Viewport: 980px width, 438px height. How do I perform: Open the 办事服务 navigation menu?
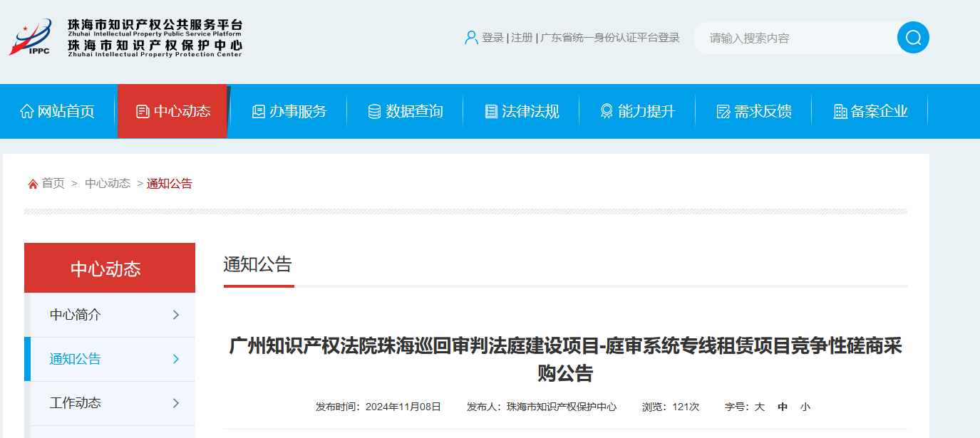pos(289,112)
